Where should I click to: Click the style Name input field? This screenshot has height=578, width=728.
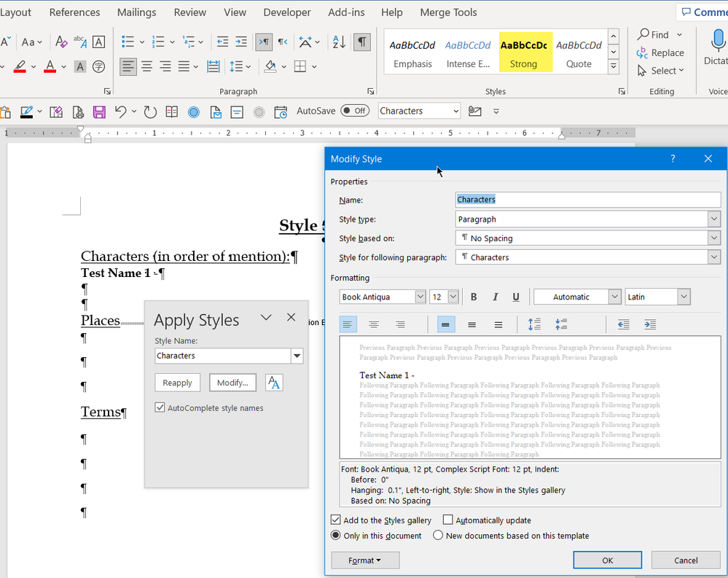click(x=588, y=200)
